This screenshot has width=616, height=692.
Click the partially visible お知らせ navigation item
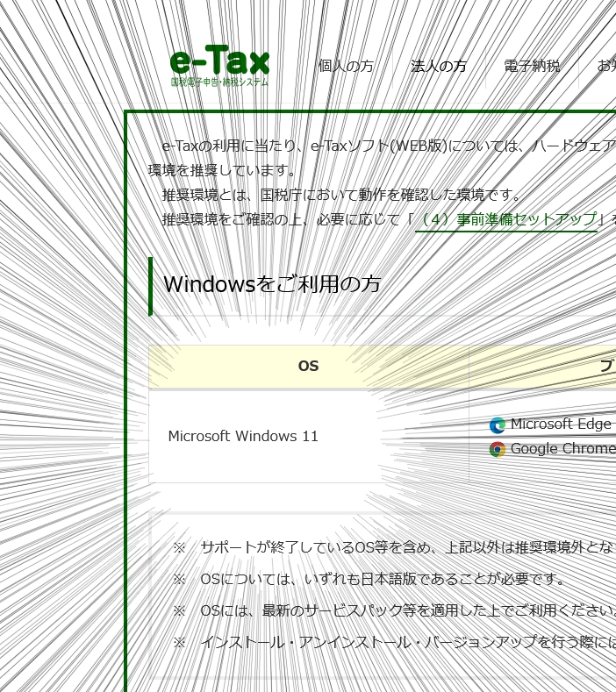pos(605,66)
